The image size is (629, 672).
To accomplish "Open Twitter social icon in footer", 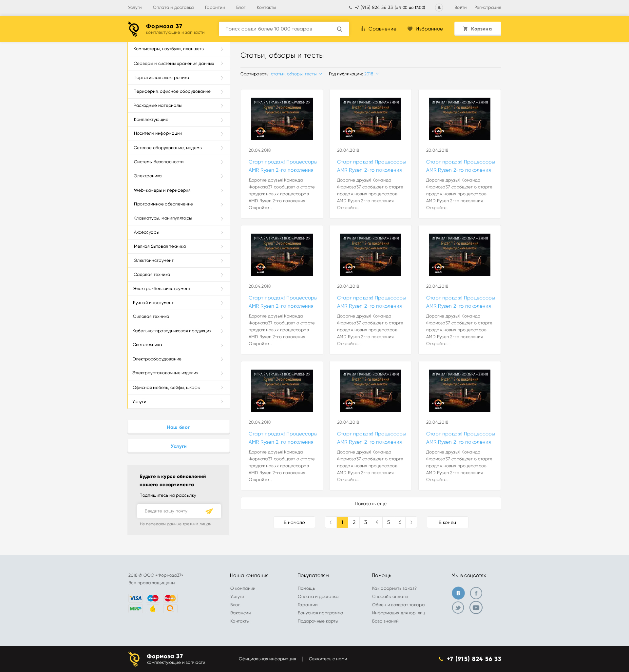I will (x=458, y=607).
